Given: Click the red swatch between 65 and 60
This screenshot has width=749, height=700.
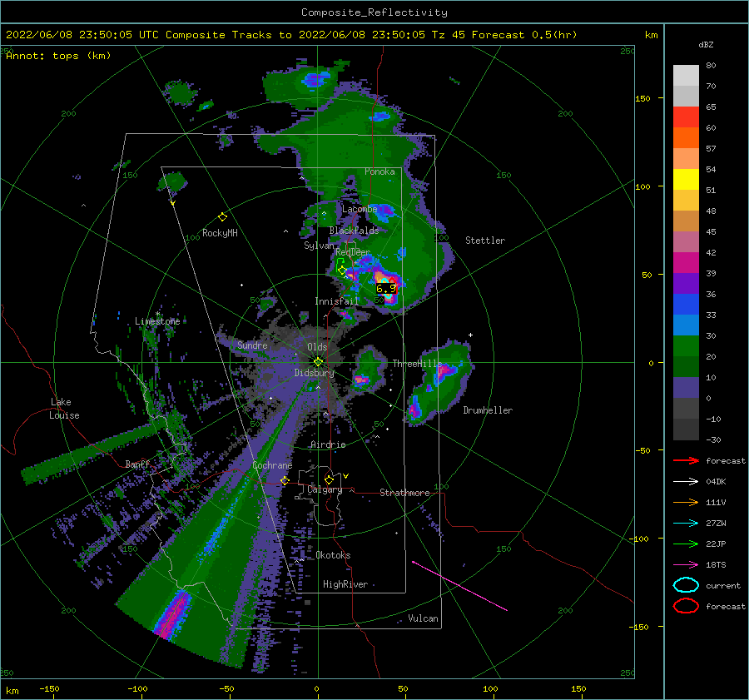Looking at the screenshot, I should tap(686, 117).
